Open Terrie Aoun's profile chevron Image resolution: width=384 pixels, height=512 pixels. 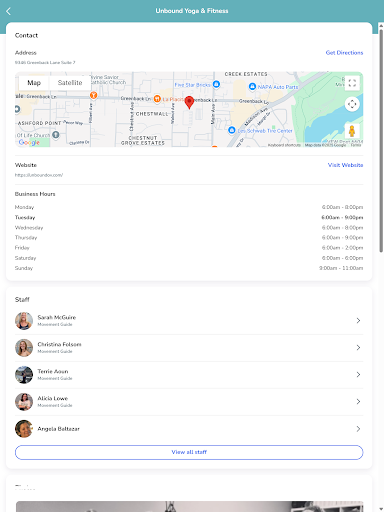click(358, 374)
